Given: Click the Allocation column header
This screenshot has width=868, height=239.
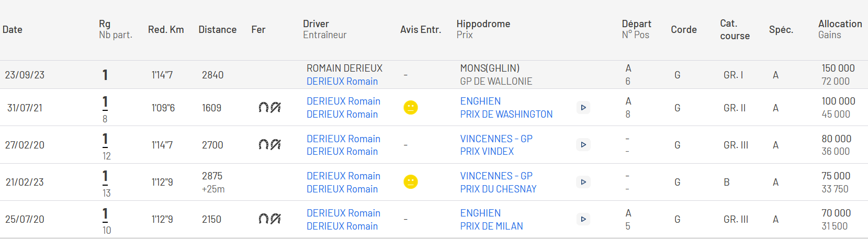Looking at the screenshot, I should 840,24.
